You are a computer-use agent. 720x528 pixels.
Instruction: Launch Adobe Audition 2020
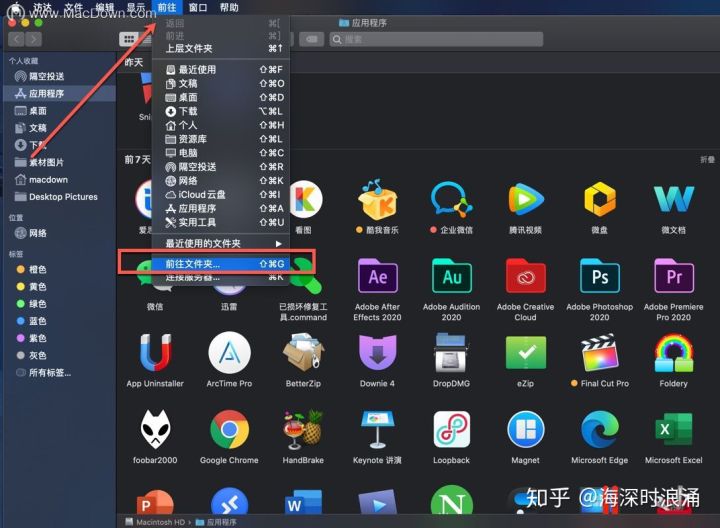tap(451, 276)
